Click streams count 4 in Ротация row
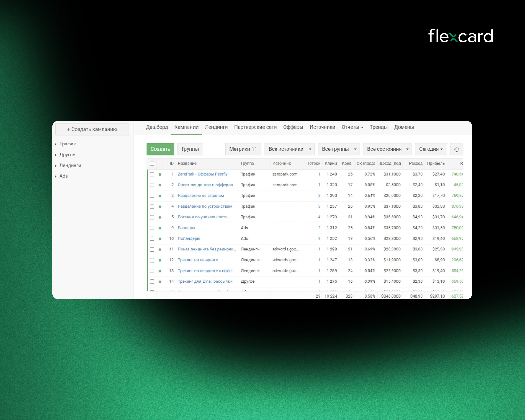This screenshot has height=420, width=525. click(x=319, y=217)
